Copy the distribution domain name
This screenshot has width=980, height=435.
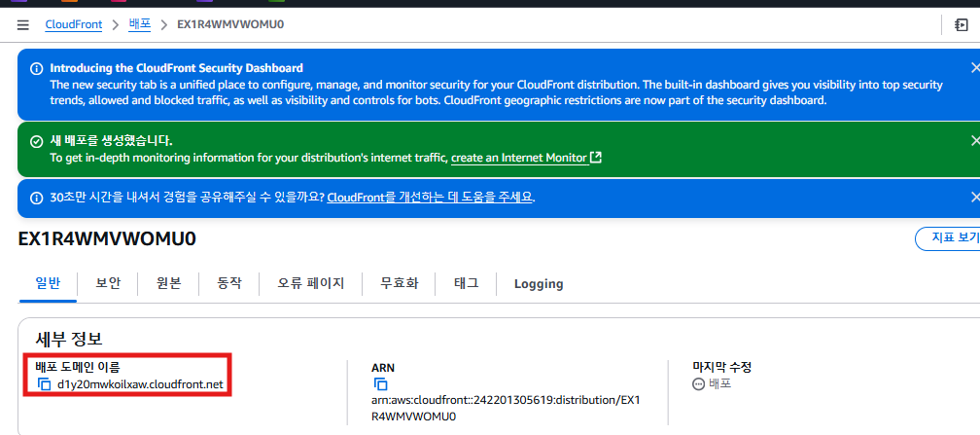pyautogui.click(x=44, y=384)
